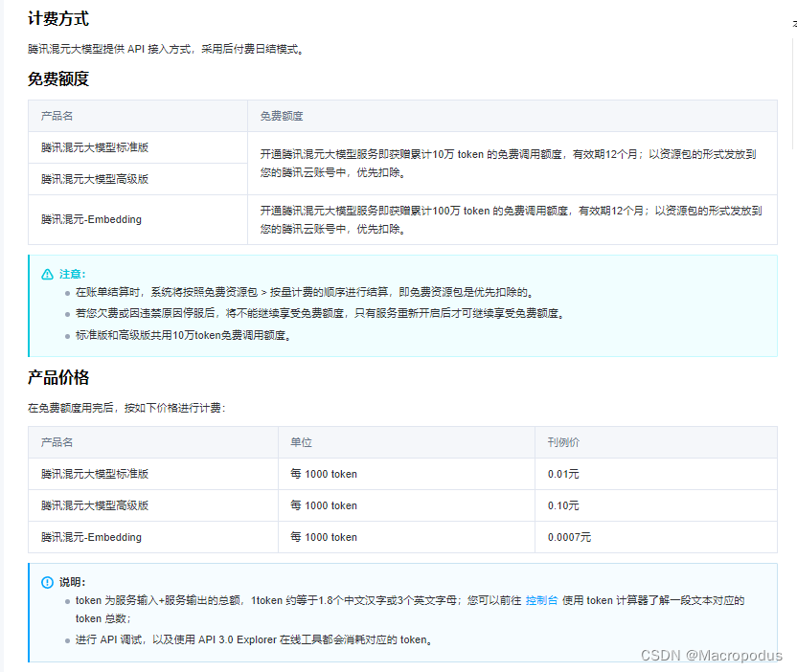Click the intro line 腾讯混元大模型提供 API 接入方式
This screenshot has width=797, height=672.
tap(167, 49)
